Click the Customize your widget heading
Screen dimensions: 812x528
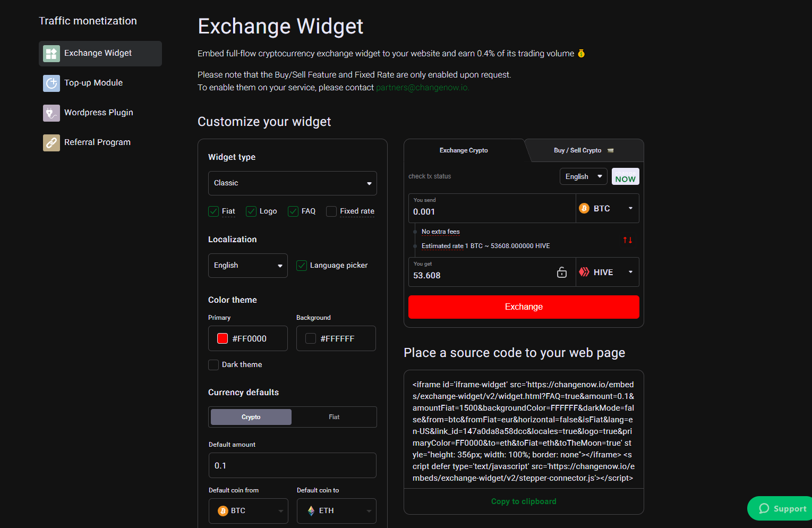coord(264,122)
